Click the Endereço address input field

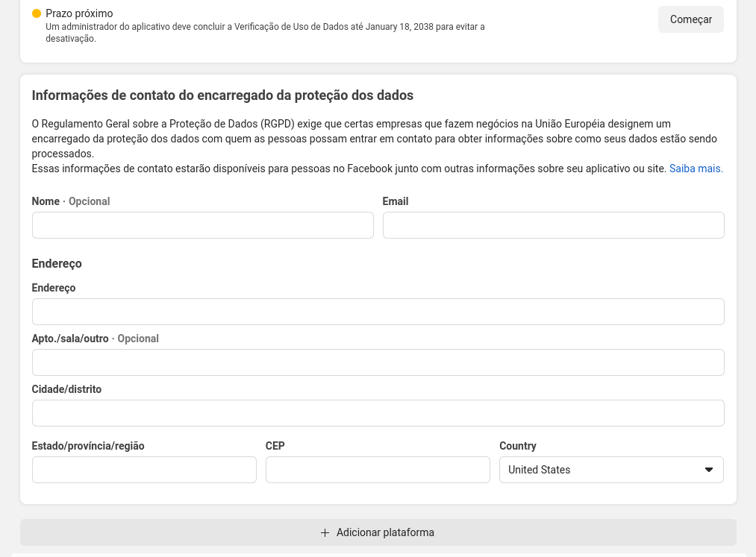point(378,312)
